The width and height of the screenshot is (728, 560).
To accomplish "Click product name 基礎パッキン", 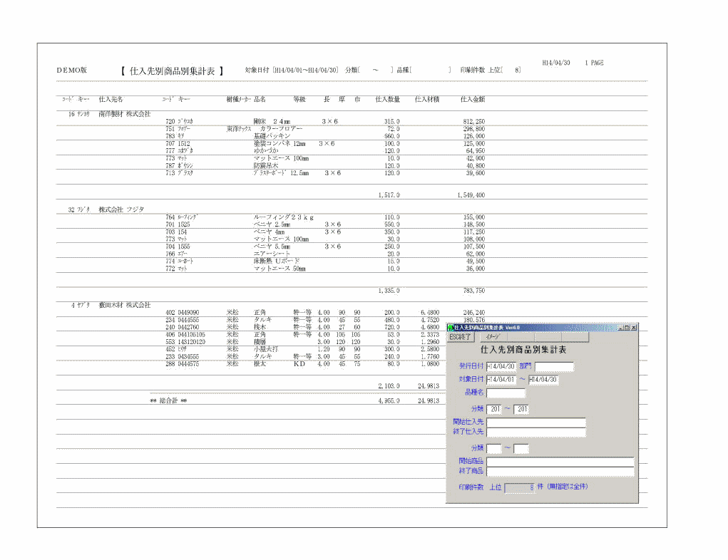I will point(272,136).
